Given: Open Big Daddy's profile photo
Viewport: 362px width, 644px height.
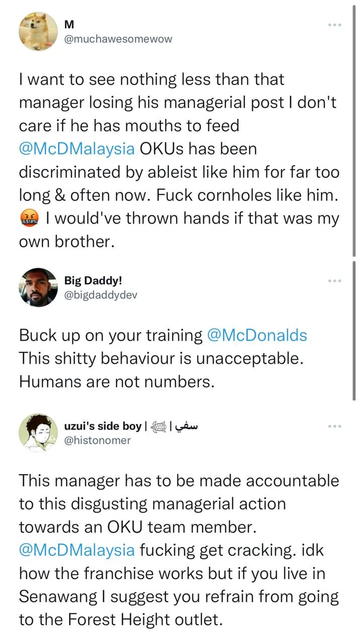Looking at the screenshot, I should (38, 287).
